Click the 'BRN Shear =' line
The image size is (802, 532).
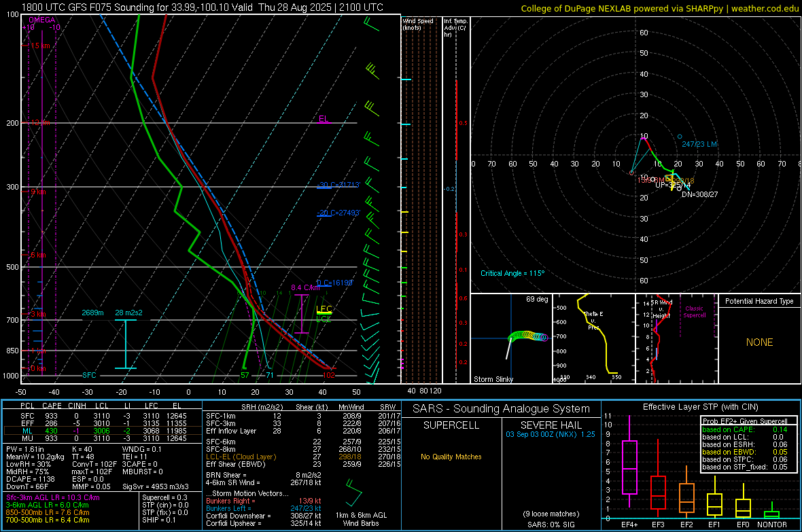(x=264, y=475)
